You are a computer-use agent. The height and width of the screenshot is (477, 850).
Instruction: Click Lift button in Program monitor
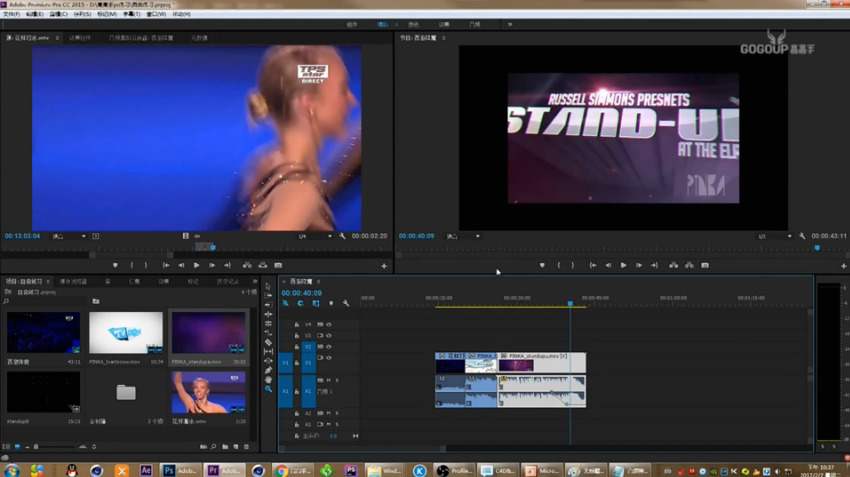pyautogui.click(x=673, y=266)
